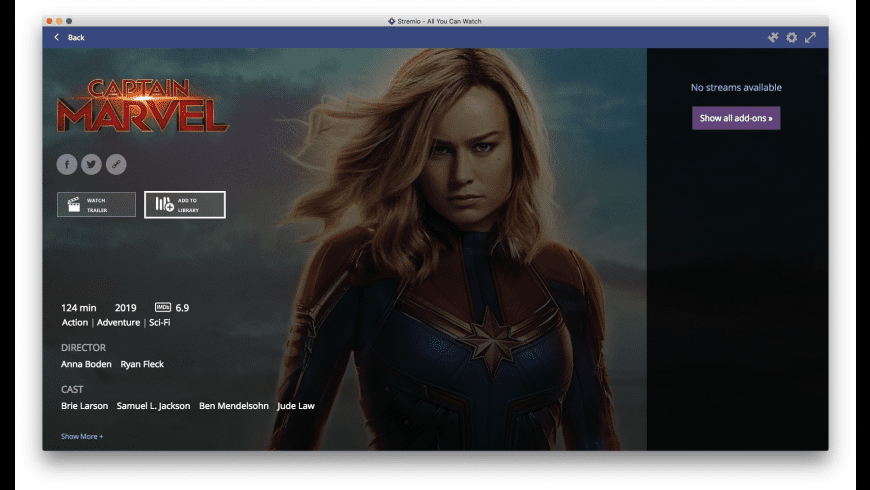Click the 124 min runtime text
This screenshot has width=870, height=490.
(x=78, y=307)
